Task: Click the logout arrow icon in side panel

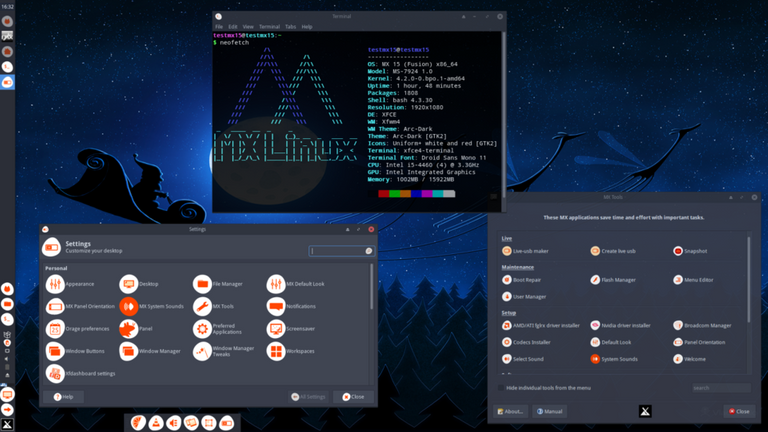Action: pos(7,409)
